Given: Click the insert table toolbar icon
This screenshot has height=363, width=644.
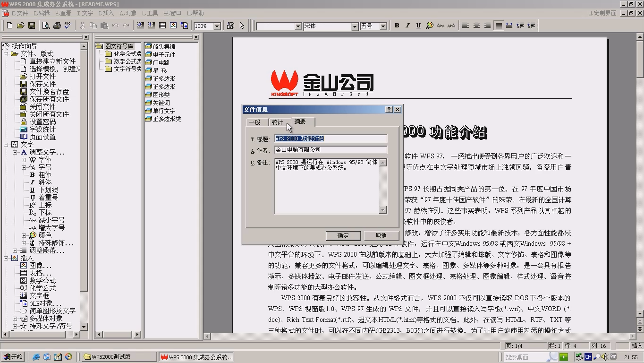Looking at the screenshot, I should click(162, 26).
